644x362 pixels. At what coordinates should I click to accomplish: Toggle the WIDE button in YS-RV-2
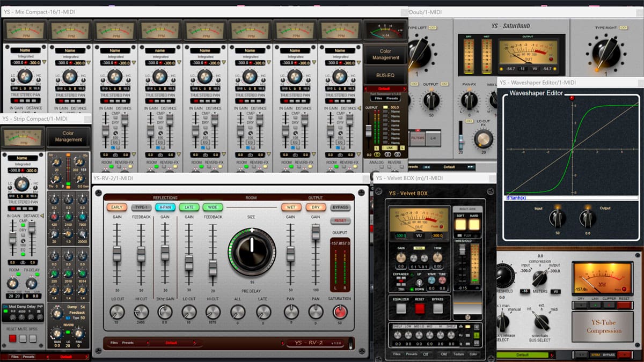[x=213, y=207]
